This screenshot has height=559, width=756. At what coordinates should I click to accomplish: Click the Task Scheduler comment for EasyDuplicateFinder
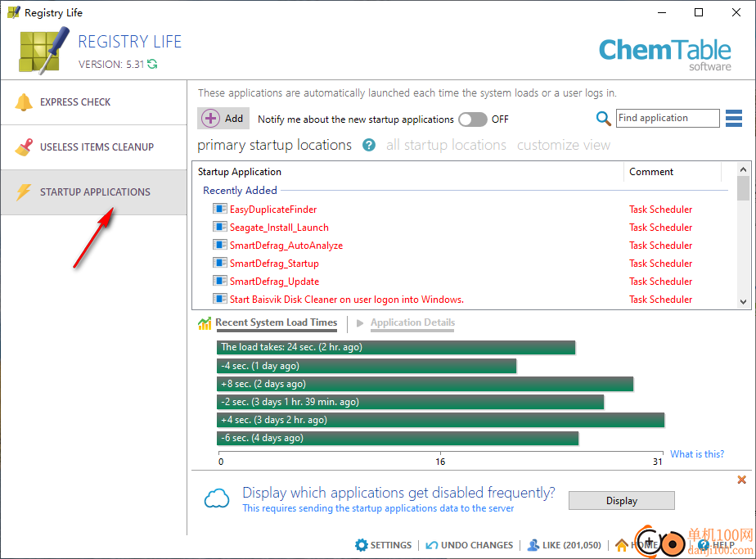[x=660, y=210]
